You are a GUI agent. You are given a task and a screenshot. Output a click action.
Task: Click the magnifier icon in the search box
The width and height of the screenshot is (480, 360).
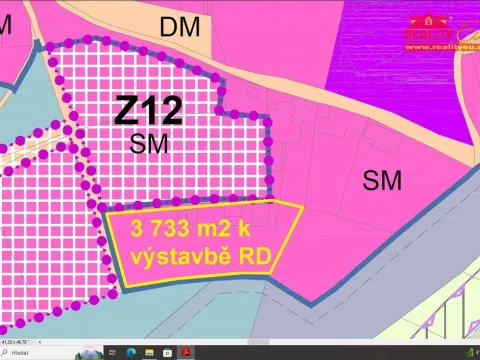[5, 352]
